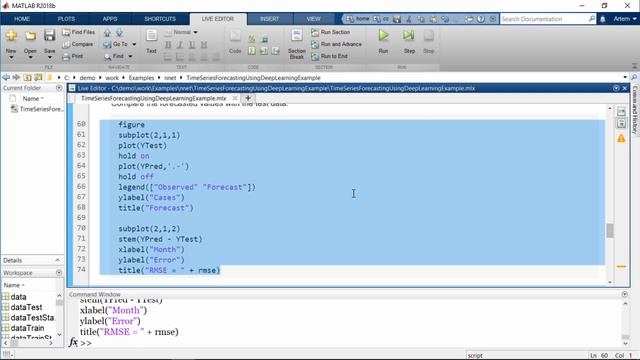Close the TimeSeriesForecastingUsingDeepLearningExample.mlx tab

click(235, 98)
